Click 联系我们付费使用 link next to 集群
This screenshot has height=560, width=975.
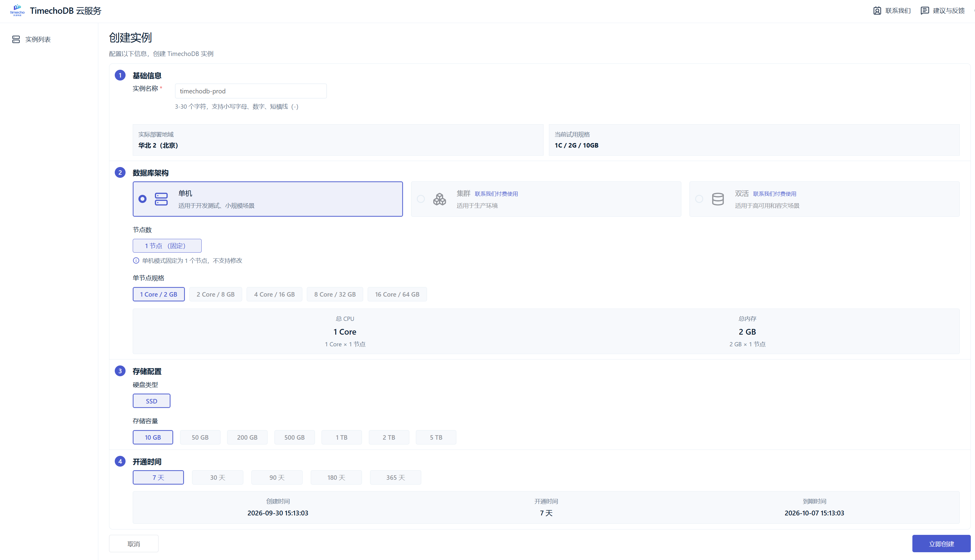pos(496,194)
